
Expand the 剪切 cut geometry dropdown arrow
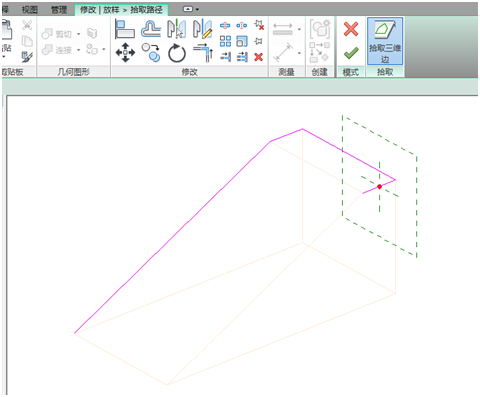[x=79, y=34]
